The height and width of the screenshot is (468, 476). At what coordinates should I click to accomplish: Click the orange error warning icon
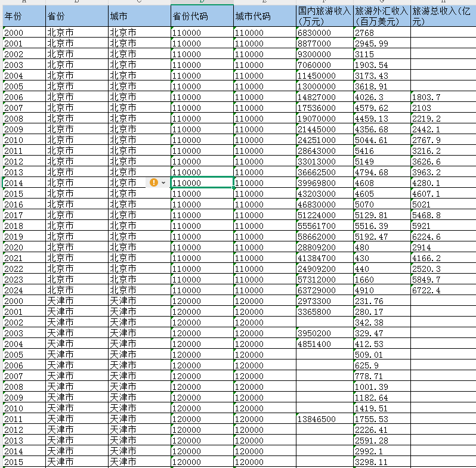click(x=154, y=182)
